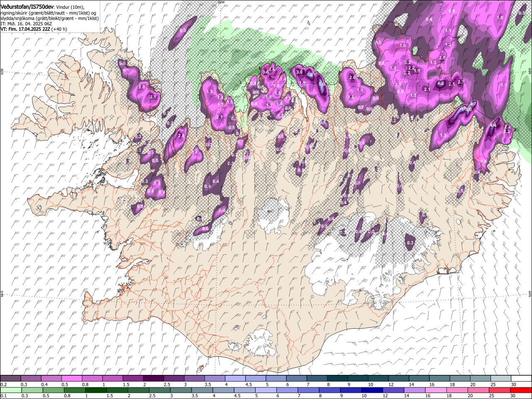Select light purple lower legend swatch labeled 14
Screen dimensions: 532x399
pos(415,390)
